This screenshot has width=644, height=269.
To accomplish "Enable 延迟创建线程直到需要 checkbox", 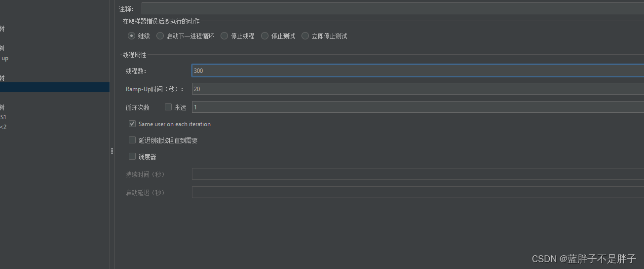I will click(132, 140).
